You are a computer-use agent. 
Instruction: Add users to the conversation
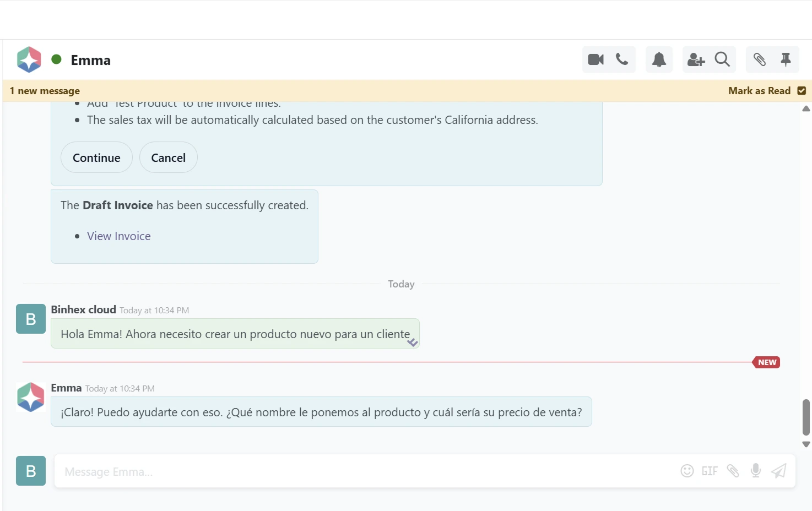696,59
